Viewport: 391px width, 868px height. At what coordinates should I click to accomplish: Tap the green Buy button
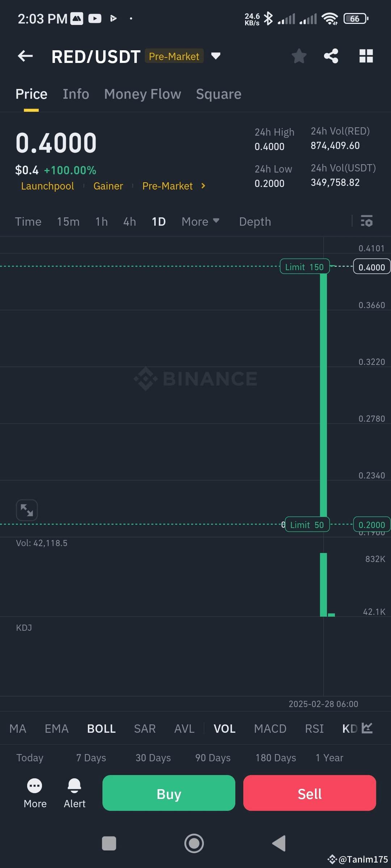click(x=169, y=793)
